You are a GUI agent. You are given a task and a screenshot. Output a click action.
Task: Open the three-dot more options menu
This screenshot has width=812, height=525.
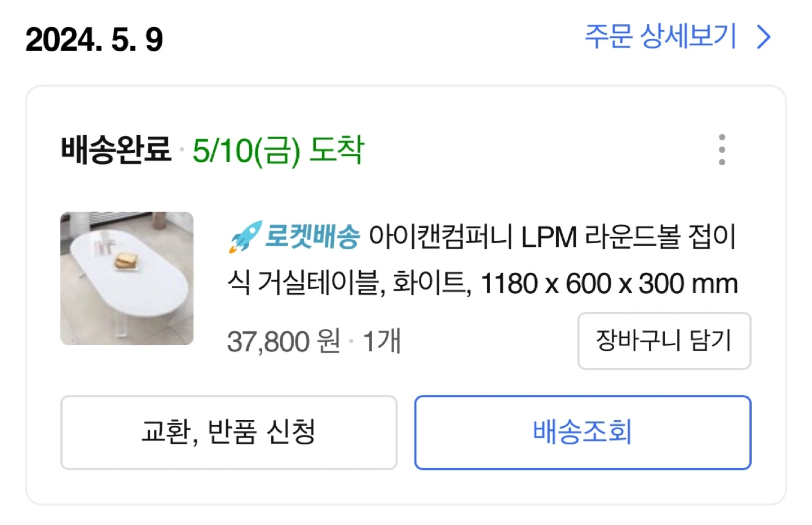722,150
